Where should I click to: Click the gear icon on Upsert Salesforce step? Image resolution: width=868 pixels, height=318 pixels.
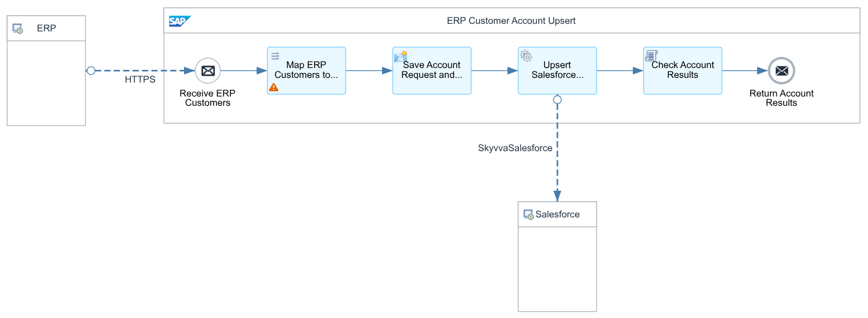tap(526, 56)
